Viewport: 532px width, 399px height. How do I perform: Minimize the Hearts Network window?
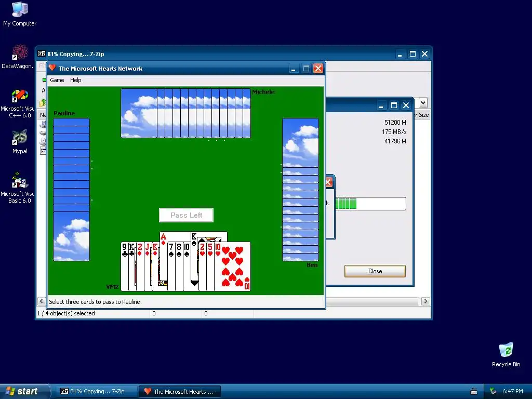(294, 69)
